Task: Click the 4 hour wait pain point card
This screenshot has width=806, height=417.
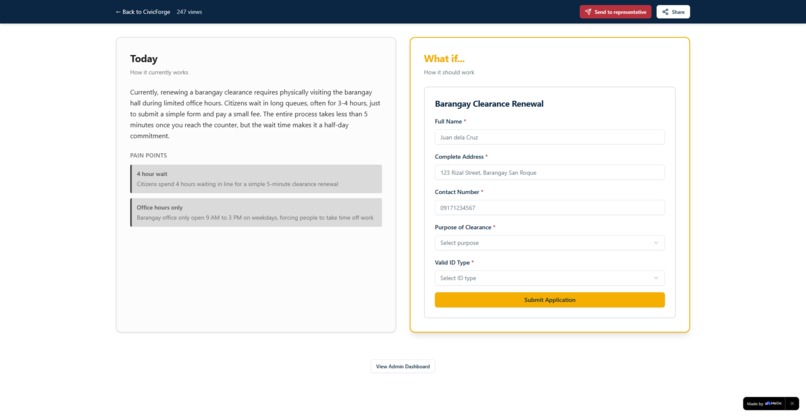Action: [256, 179]
